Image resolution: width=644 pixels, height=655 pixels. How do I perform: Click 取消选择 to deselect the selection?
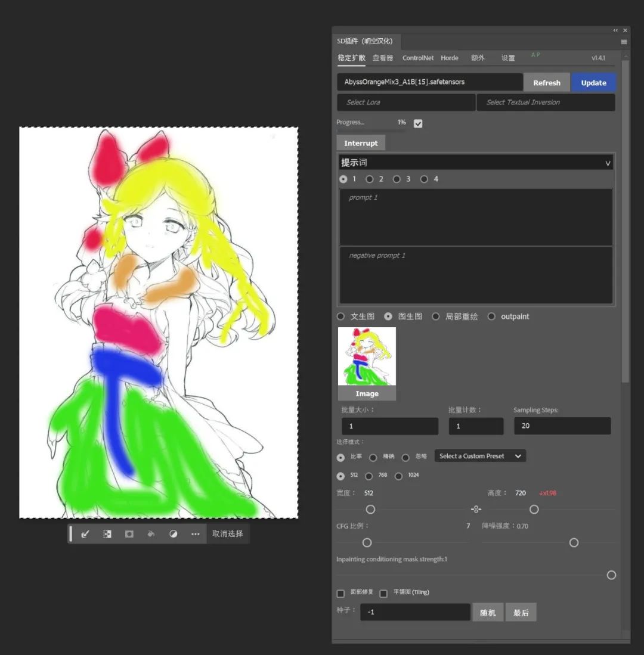(x=228, y=534)
